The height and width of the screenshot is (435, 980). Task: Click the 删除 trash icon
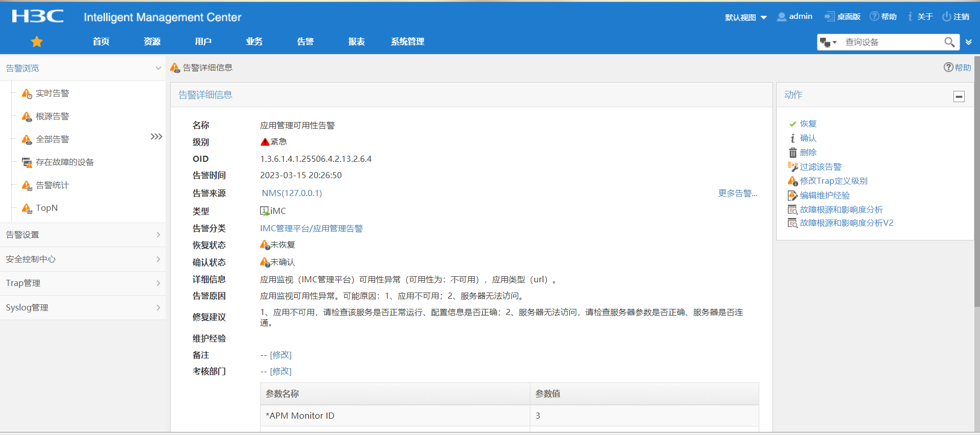792,153
